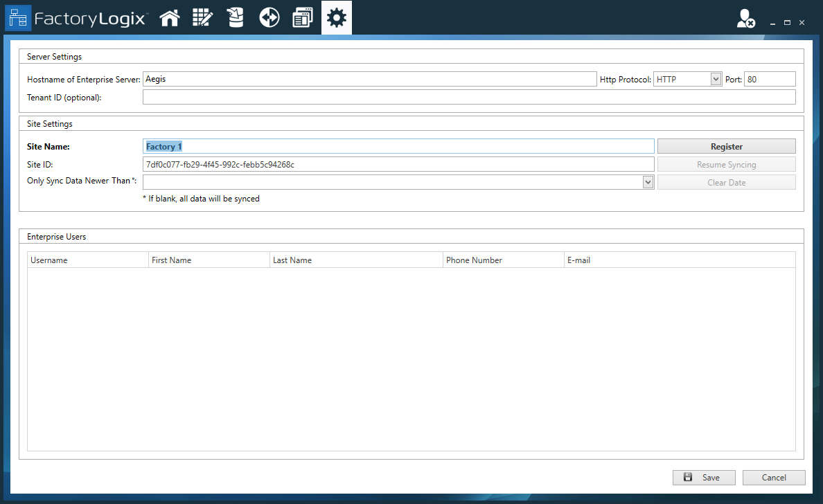Open the materials database icon
The image size is (823, 504).
pyautogui.click(x=236, y=17)
